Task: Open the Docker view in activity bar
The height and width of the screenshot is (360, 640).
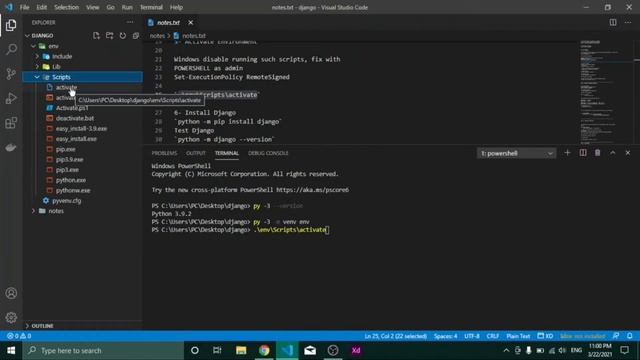Action: [x=11, y=147]
